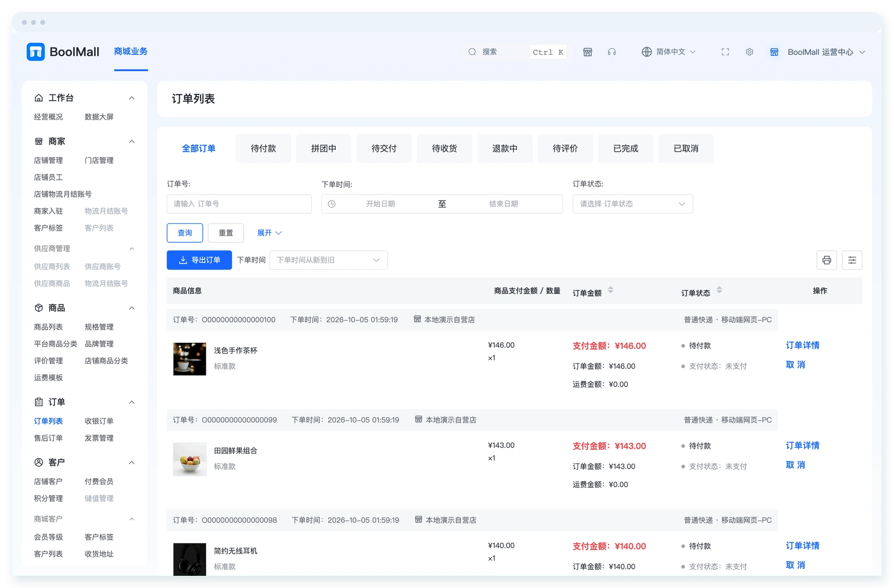Click the 简约无线耳机 product thumbnail
This screenshot has height=588, width=894.
point(189,560)
